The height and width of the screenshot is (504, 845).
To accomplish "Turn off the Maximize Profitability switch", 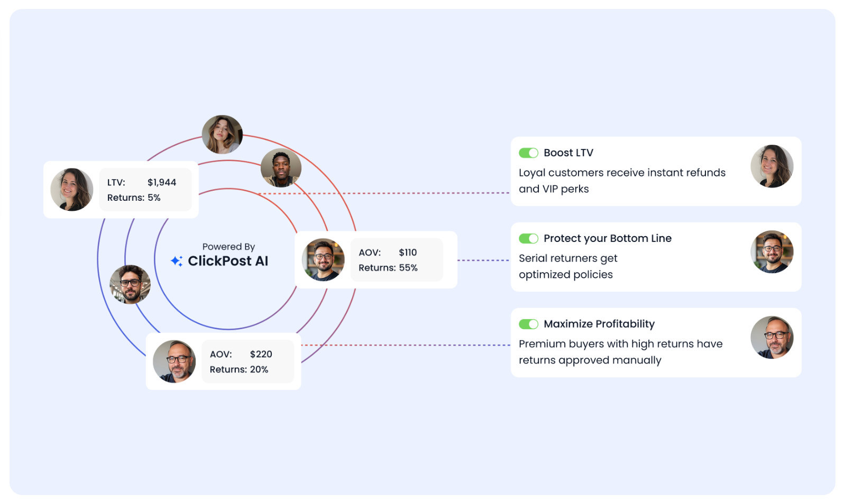I will click(528, 324).
